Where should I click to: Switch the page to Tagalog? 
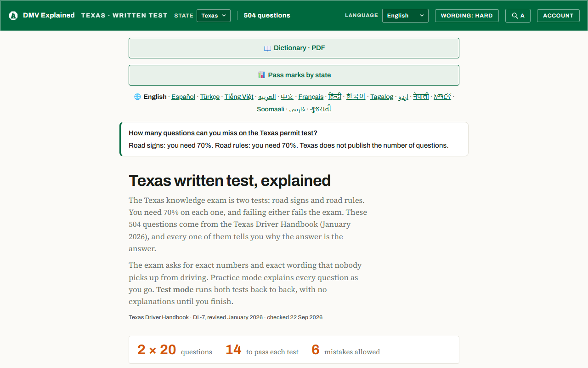click(382, 97)
